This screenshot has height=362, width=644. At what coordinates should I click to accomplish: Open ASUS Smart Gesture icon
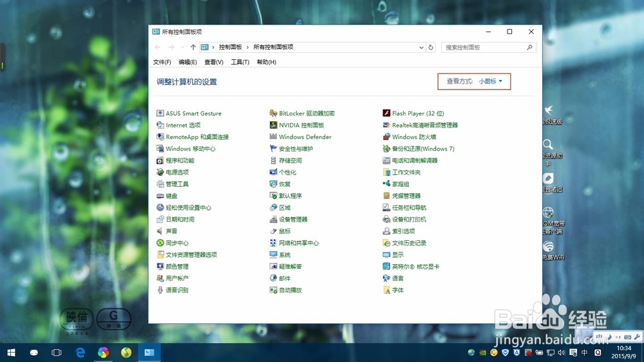[x=160, y=113]
